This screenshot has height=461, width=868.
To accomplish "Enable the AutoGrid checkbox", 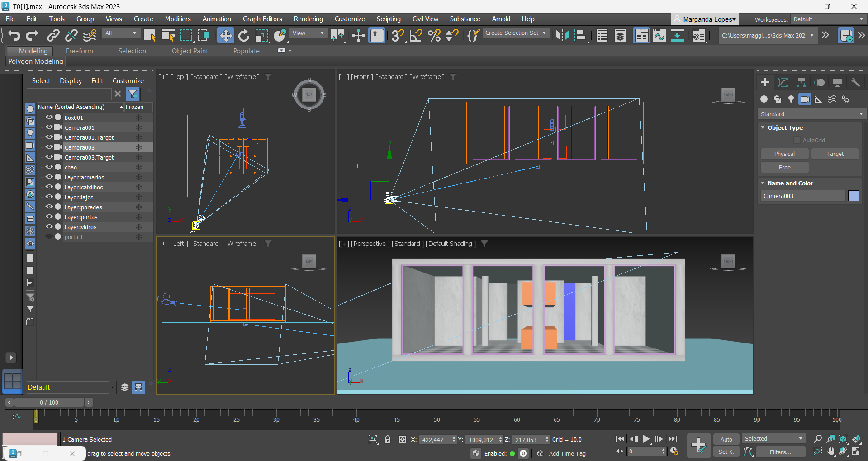I will (797, 141).
